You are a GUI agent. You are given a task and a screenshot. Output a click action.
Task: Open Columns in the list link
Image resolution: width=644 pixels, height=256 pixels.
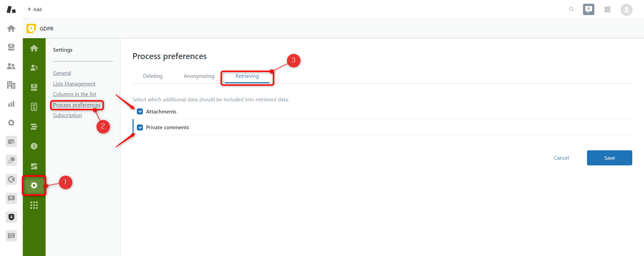[74, 94]
